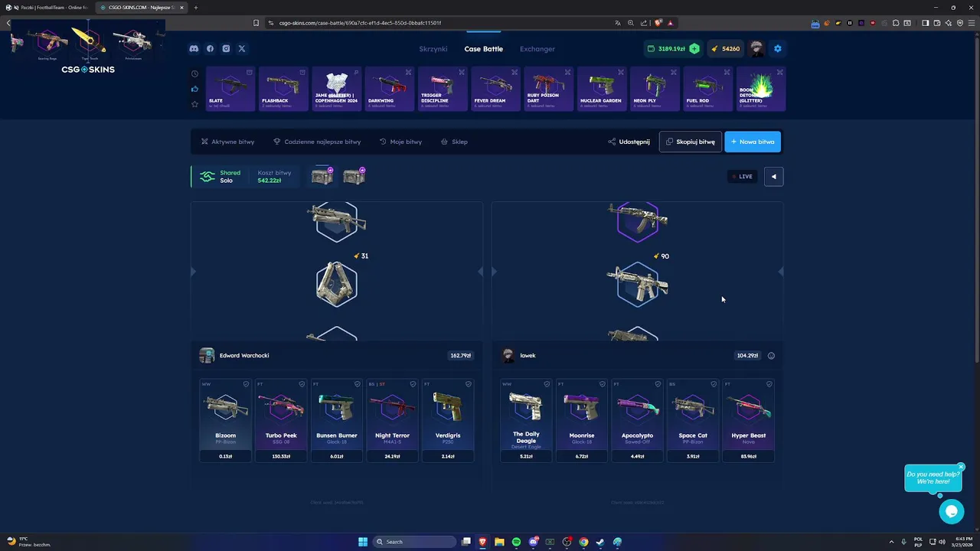
Task: Open the Skrzynki tab
Action: 433,49
